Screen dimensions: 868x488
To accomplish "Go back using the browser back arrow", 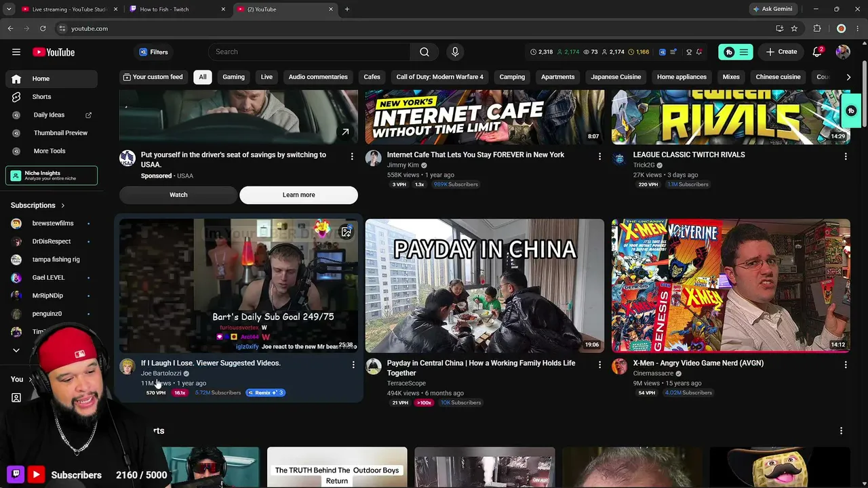I will 10,28.
